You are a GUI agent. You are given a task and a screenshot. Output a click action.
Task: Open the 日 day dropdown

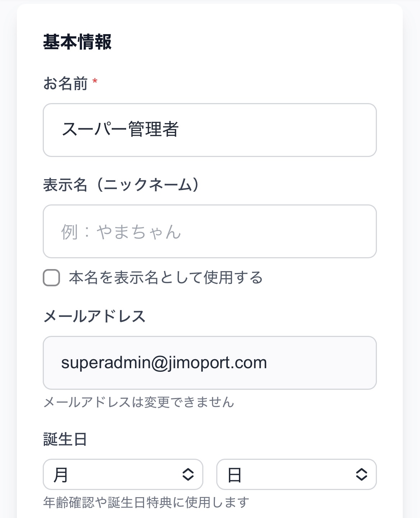pyautogui.click(x=287, y=475)
